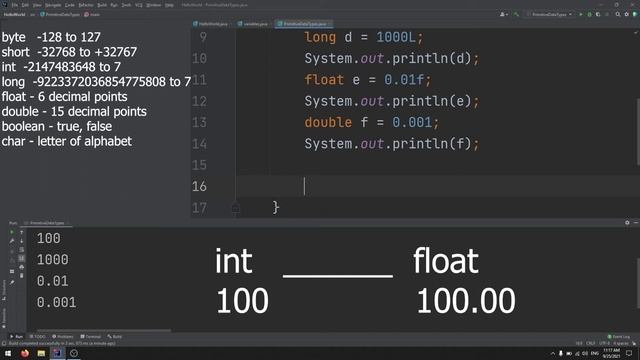Click the green Run button in toolbar
The width and height of the screenshot is (640, 360).
click(x=581, y=14)
